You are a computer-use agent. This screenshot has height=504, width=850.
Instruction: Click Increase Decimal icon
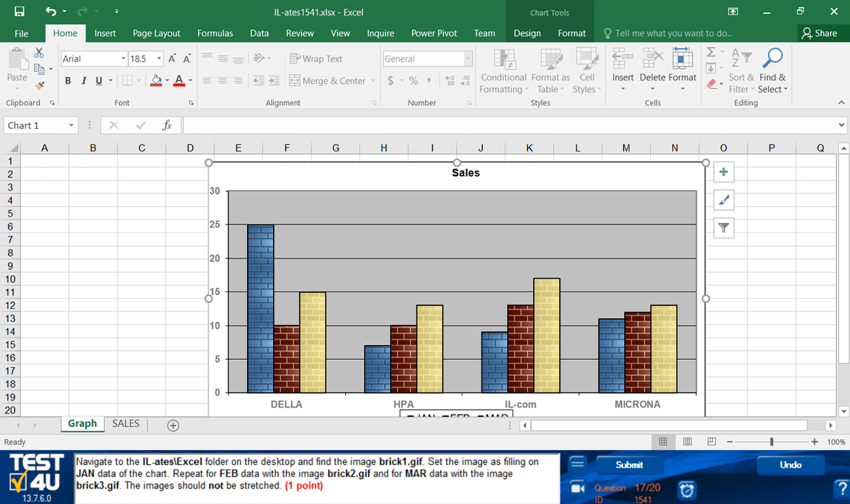(x=450, y=80)
